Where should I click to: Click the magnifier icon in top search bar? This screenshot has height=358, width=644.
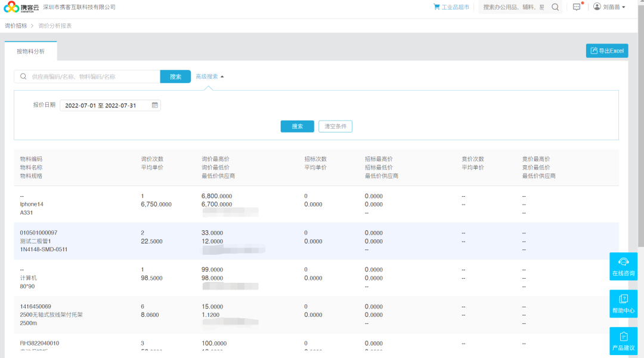[x=555, y=7]
